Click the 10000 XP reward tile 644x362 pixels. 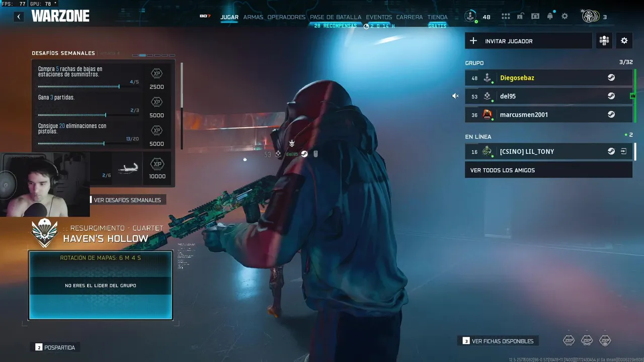point(157,168)
